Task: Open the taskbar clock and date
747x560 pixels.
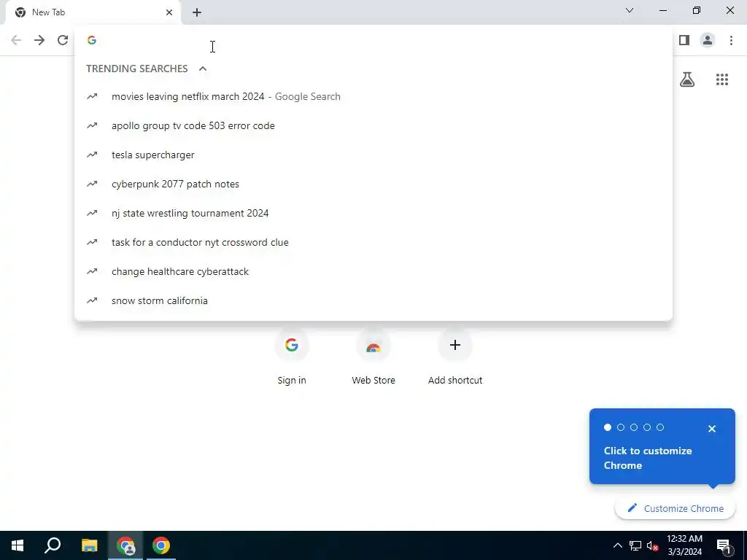Action: pyautogui.click(x=684, y=545)
